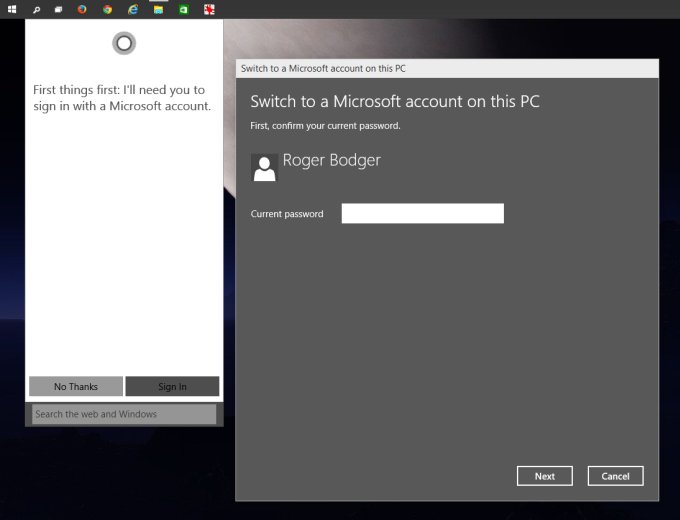Decline with the No Thanks button

point(76,386)
